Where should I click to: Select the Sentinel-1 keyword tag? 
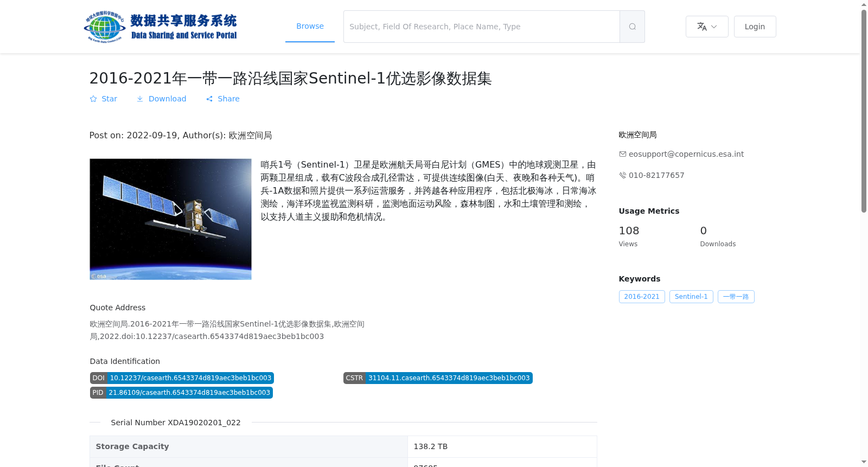(x=691, y=297)
